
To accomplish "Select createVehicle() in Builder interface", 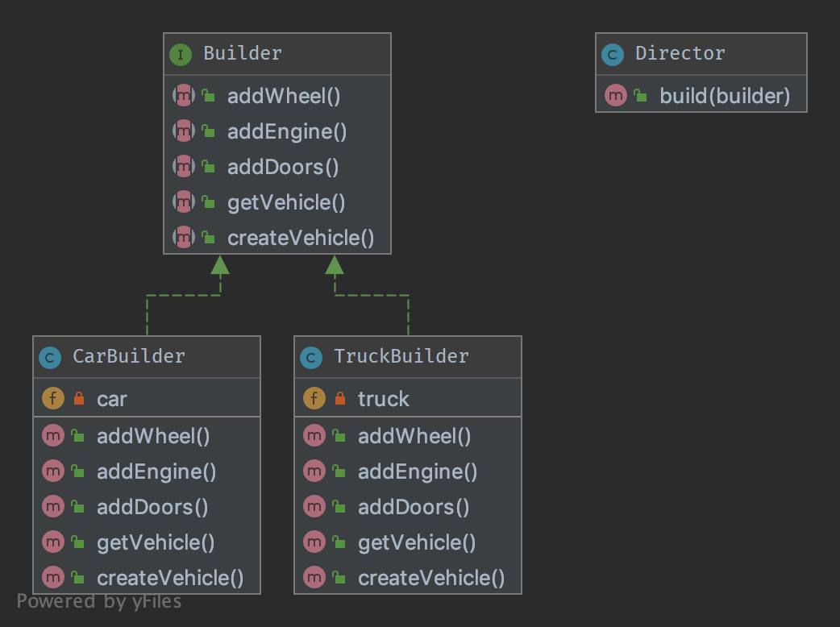I will point(300,238).
